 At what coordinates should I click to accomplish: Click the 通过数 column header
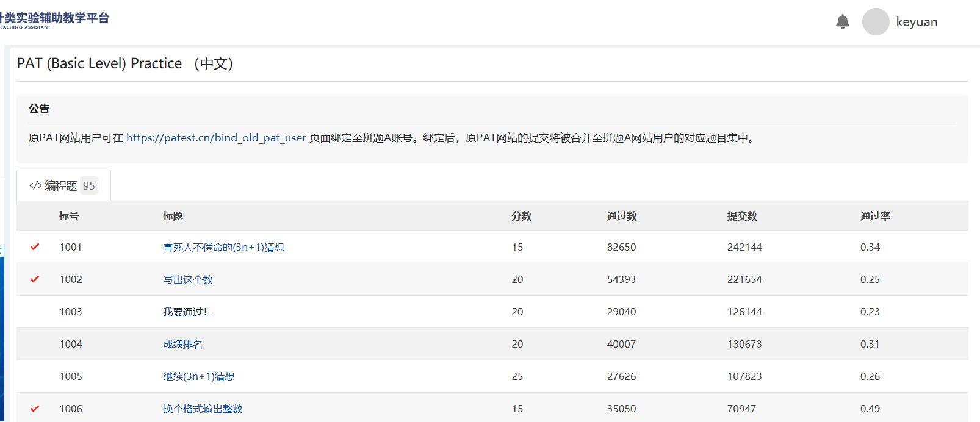pos(622,216)
